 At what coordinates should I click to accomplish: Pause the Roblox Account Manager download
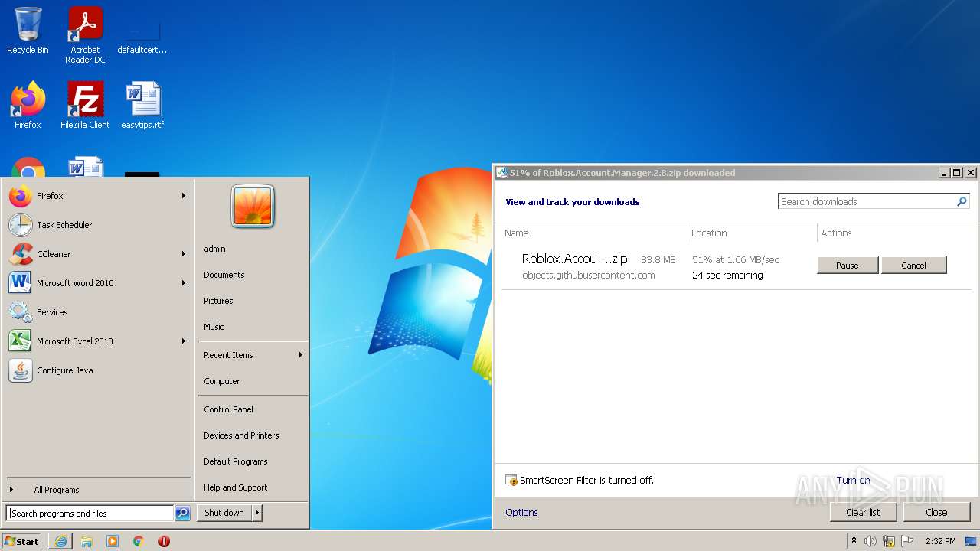(848, 266)
